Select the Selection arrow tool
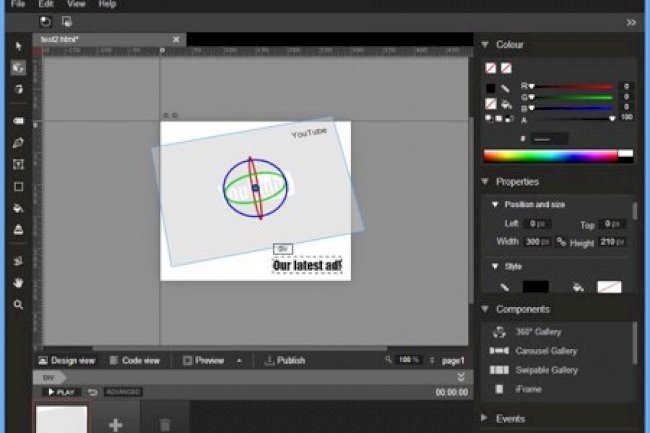Image resolution: width=650 pixels, height=433 pixels. coord(18,46)
